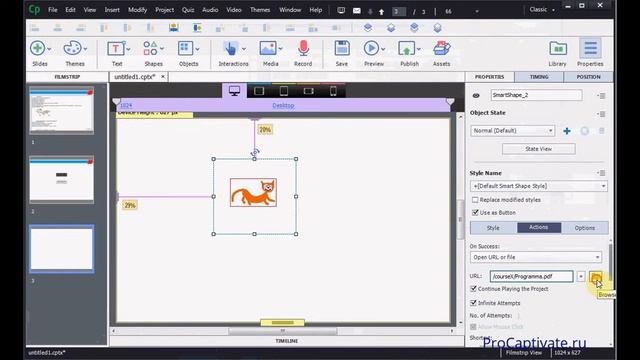The height and width of the screenshot is (360, 640).
Task: Click the Preview play icon
Action: (x=371, y=49)
